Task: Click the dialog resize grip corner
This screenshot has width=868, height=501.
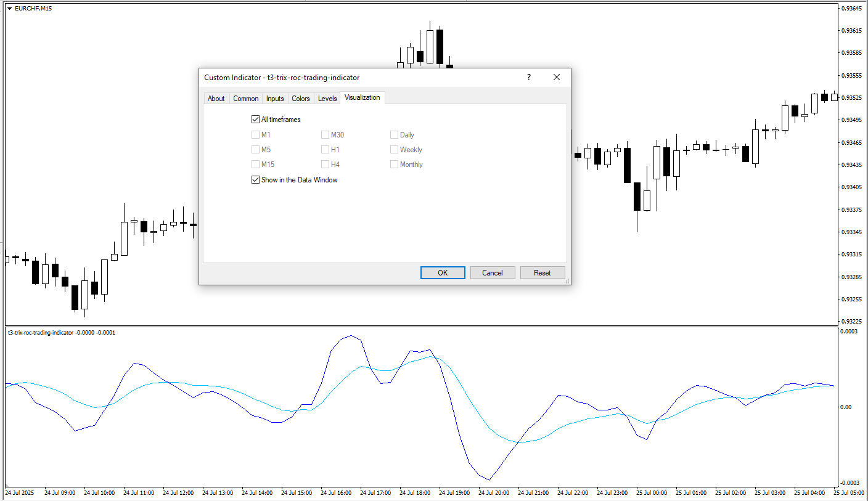Action: [x=567, y=281]
